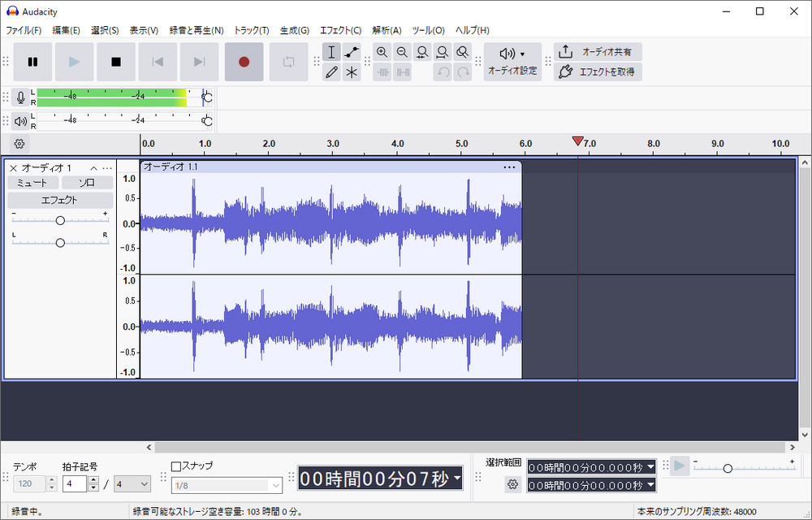
Task: Open the time display format dropdown arrow
Action: pos(456,478)
